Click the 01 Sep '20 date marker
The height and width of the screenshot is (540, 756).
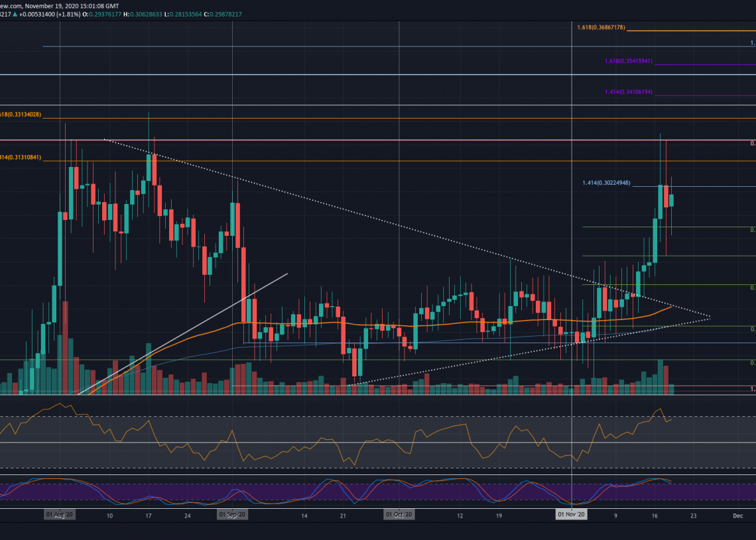(233, 514)
